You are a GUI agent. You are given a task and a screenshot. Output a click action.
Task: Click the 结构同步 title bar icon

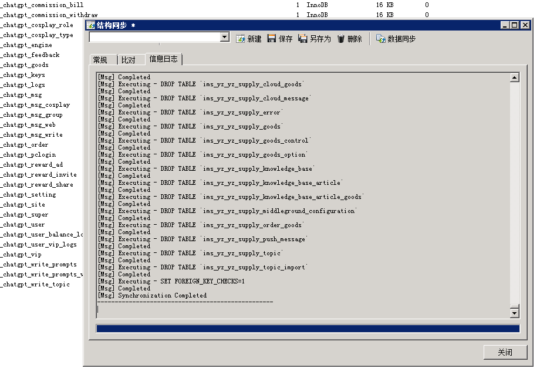pos(90,25)
